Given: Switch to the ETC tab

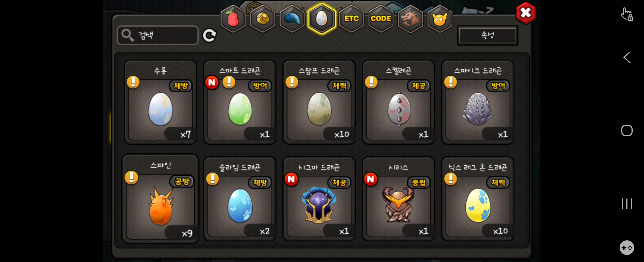Looking at the screenshot, I should (x=351, y=19).
